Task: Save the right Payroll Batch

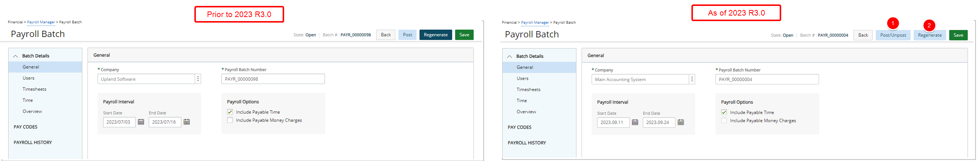Action: point(958,35)
